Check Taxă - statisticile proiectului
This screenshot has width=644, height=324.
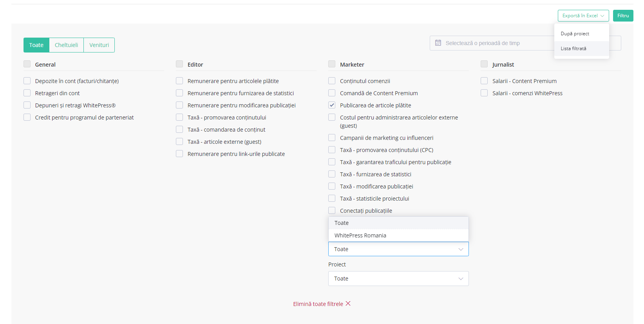pyautogui.click(x=332, y=198)
